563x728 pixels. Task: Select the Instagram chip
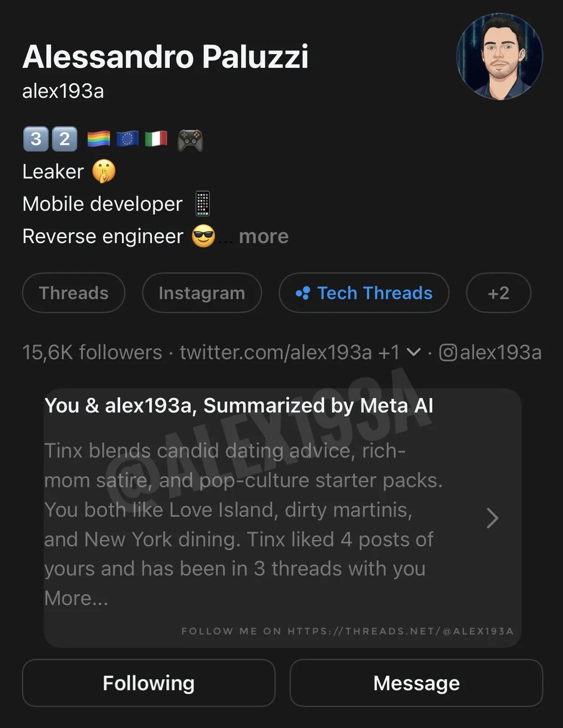click(x=202, y=293)
